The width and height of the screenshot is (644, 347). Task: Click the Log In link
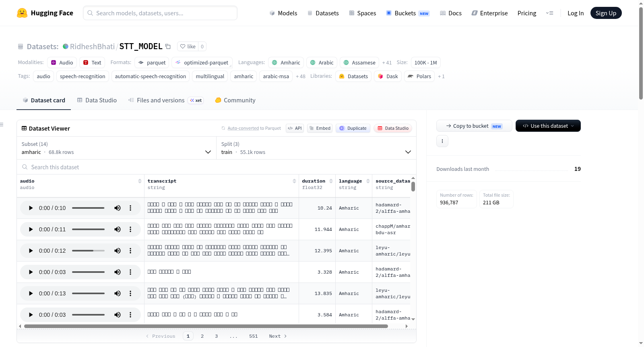tap(576, 13)
